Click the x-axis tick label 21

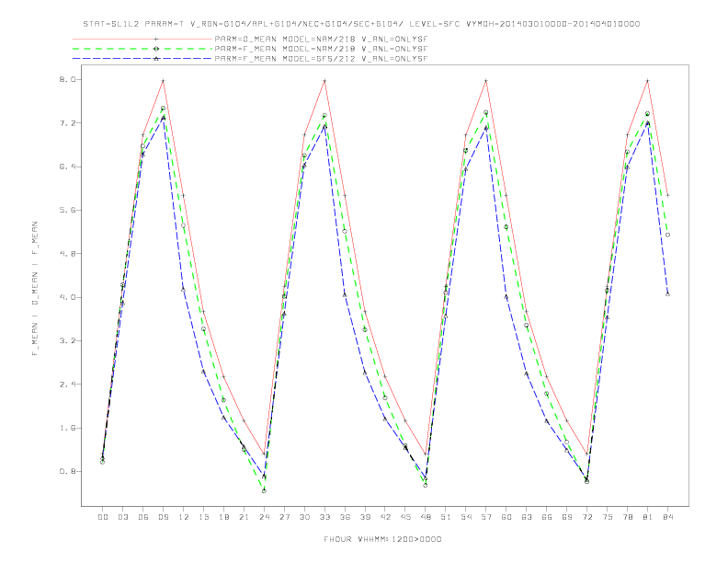click(x=244, y=517)
